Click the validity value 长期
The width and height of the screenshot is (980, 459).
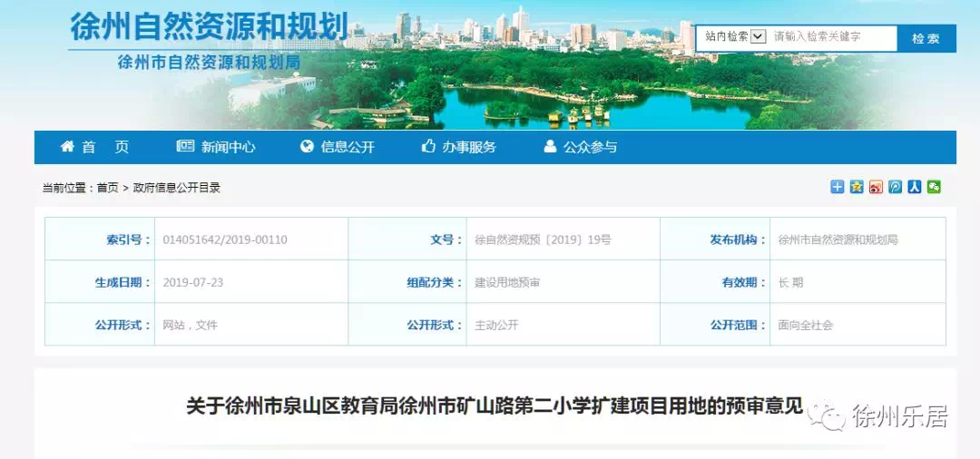coord(790,282)
